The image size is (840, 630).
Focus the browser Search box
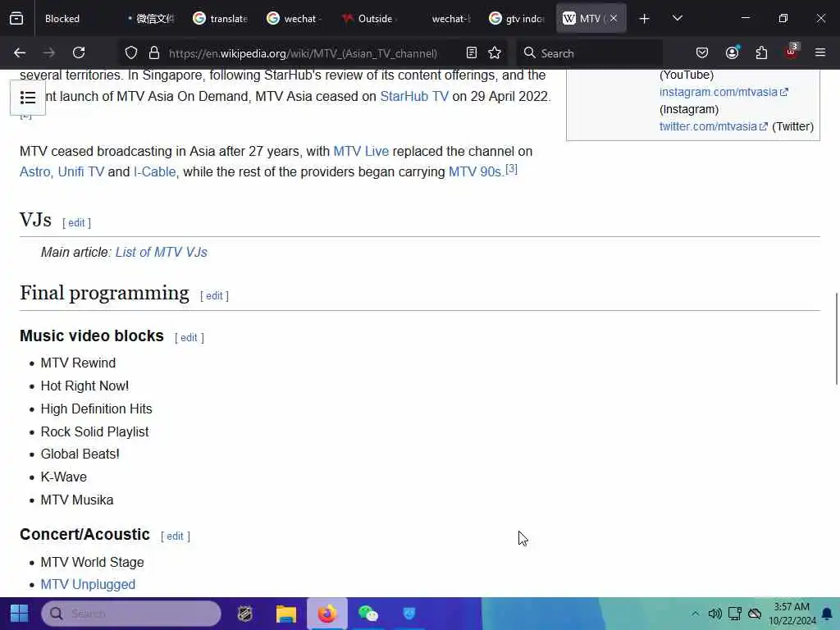[x=589, y=53]
